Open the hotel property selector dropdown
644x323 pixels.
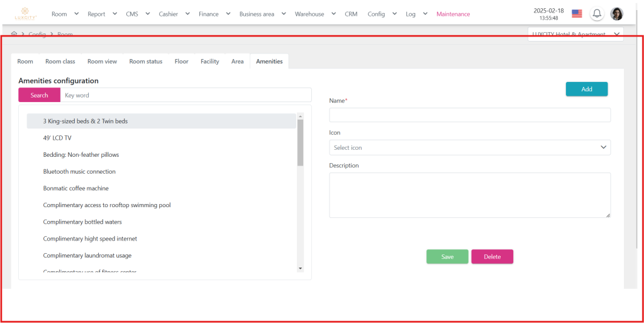[x=575, y=34]
